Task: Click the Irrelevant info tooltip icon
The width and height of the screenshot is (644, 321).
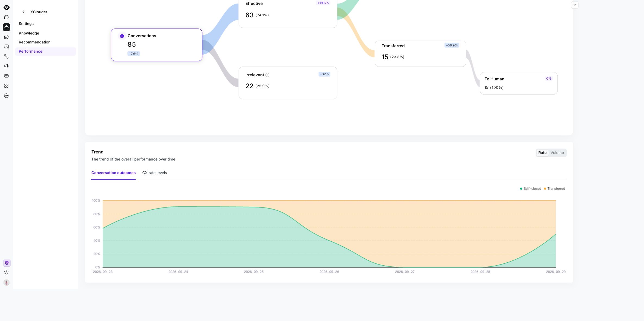Action: click(x=267, y=75)
